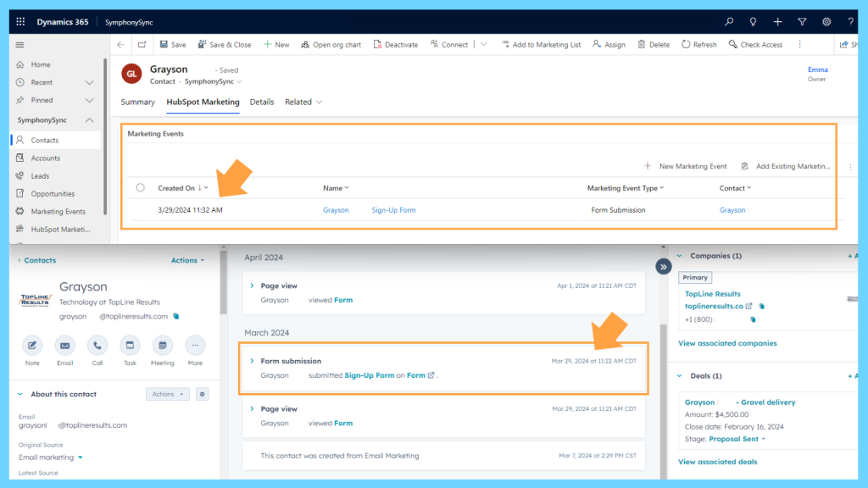The image size is (868, 488).
Task: Click the Connect command
Action: point(449,44)
